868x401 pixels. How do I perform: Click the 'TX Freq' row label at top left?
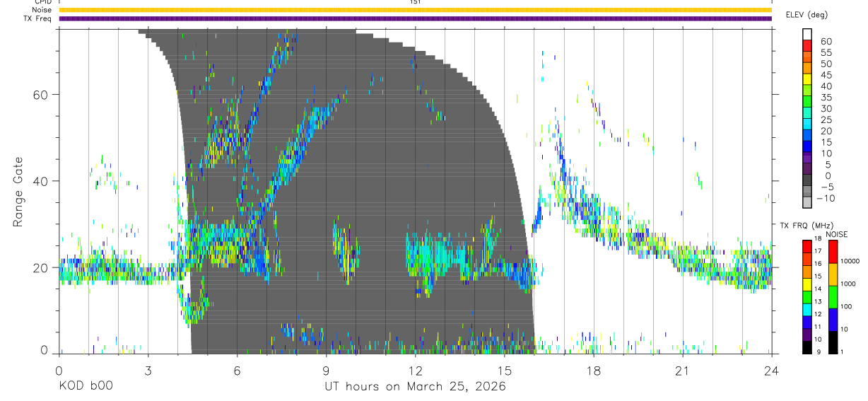tap(37, 18)
